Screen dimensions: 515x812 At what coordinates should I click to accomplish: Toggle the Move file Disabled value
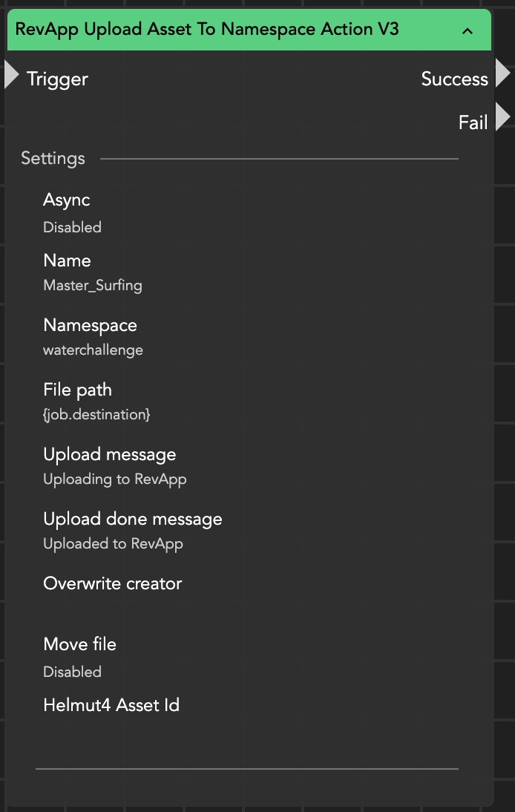coord(72,672)
